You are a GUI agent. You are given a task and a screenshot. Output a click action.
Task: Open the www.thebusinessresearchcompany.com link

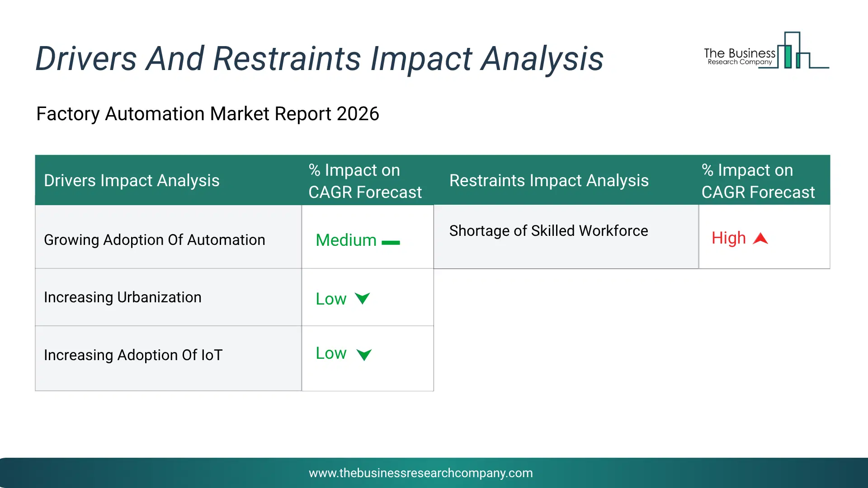(x=420, y=473)
